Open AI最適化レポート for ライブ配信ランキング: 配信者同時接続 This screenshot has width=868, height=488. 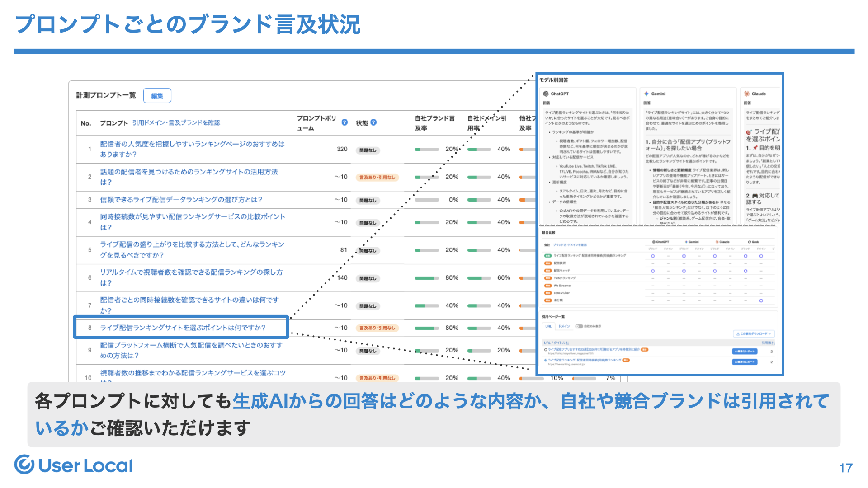point(744,362)
